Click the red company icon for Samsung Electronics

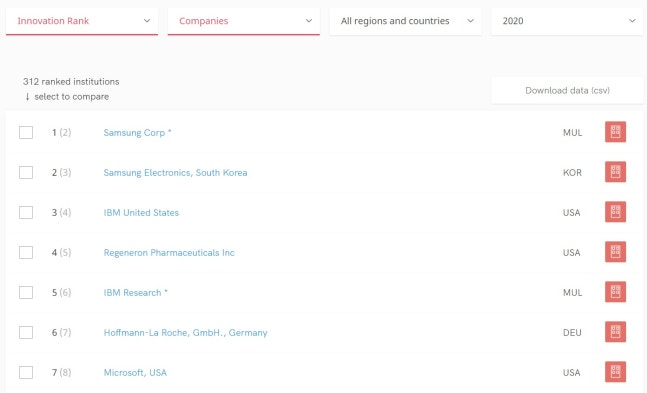[x=615, y=172]
